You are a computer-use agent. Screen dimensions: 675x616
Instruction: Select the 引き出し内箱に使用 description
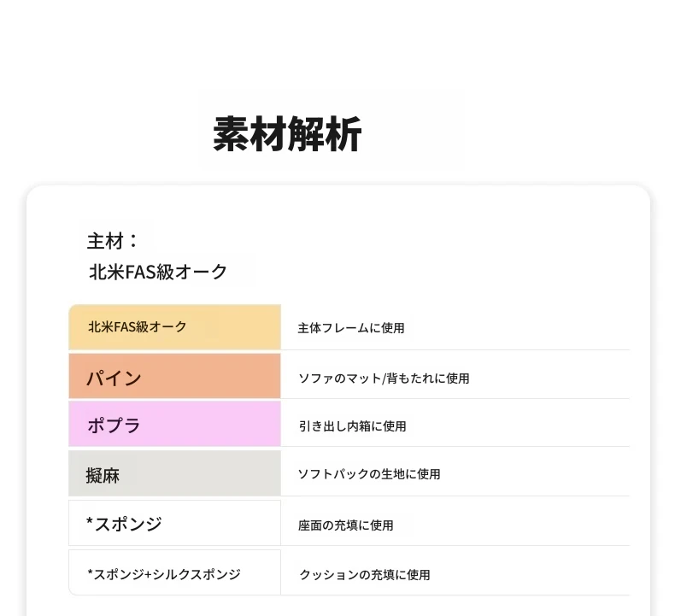pos(352,426)
